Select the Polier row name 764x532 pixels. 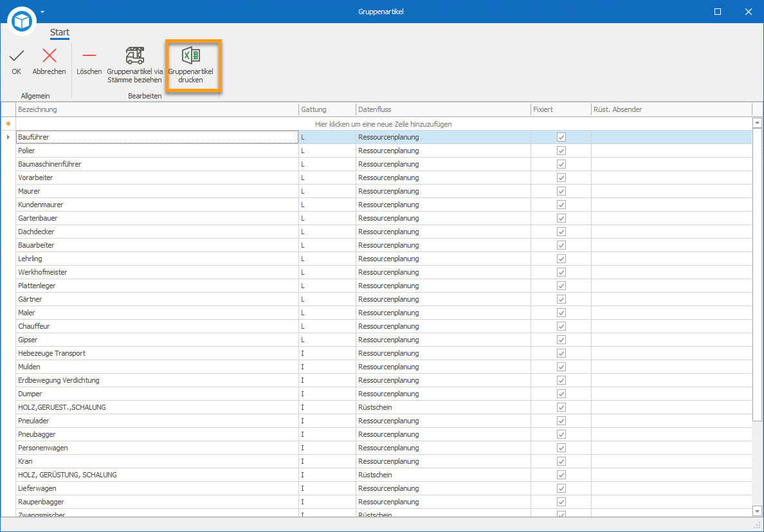point(27,151)
